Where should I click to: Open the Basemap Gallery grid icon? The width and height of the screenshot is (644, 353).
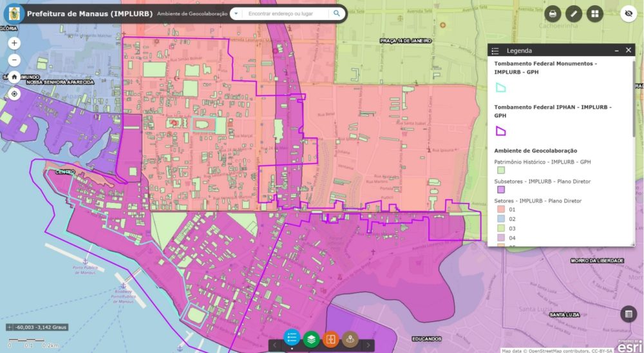594,14
